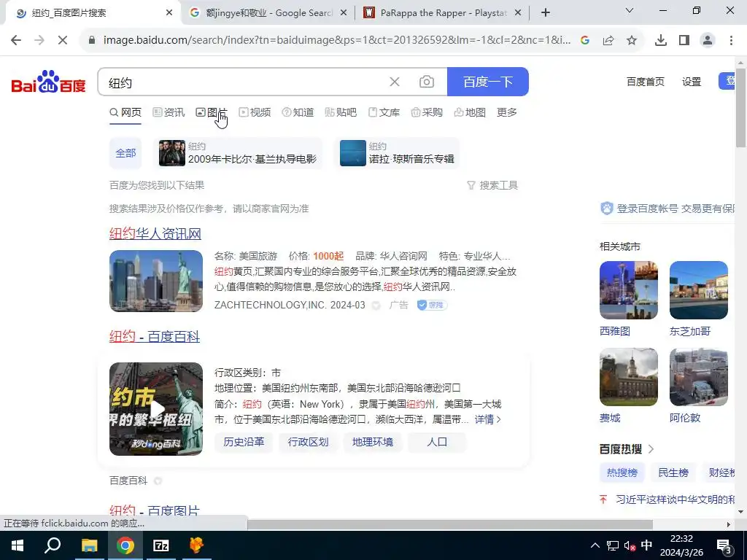
Task: Click the horizontal scrollbar at the page bottom
Action: click(x=449, y=524)
